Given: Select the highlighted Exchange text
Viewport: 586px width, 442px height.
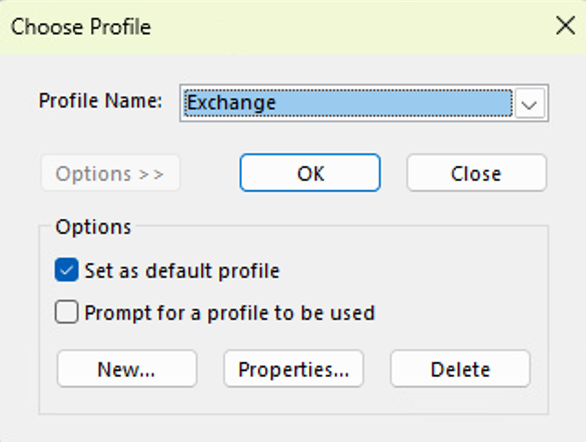Looking at the screenshot, I should click(x=231, y=103).
